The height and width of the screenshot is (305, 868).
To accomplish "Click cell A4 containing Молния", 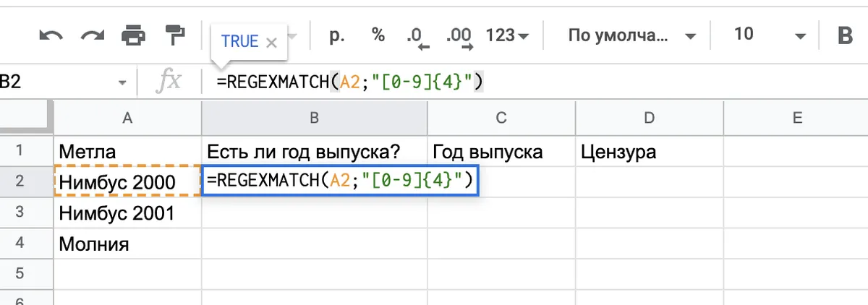I will click(127, 244).
